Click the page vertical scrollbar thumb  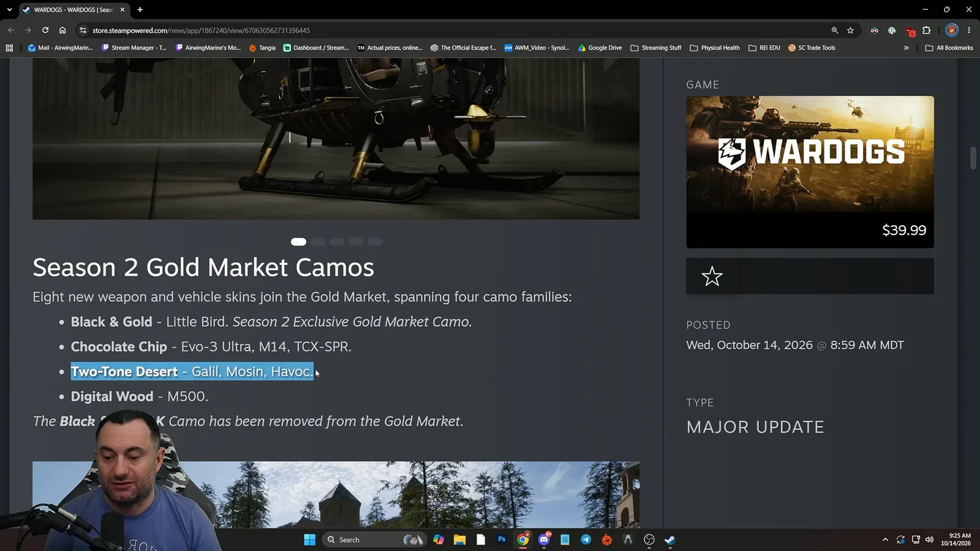(973, 158)
